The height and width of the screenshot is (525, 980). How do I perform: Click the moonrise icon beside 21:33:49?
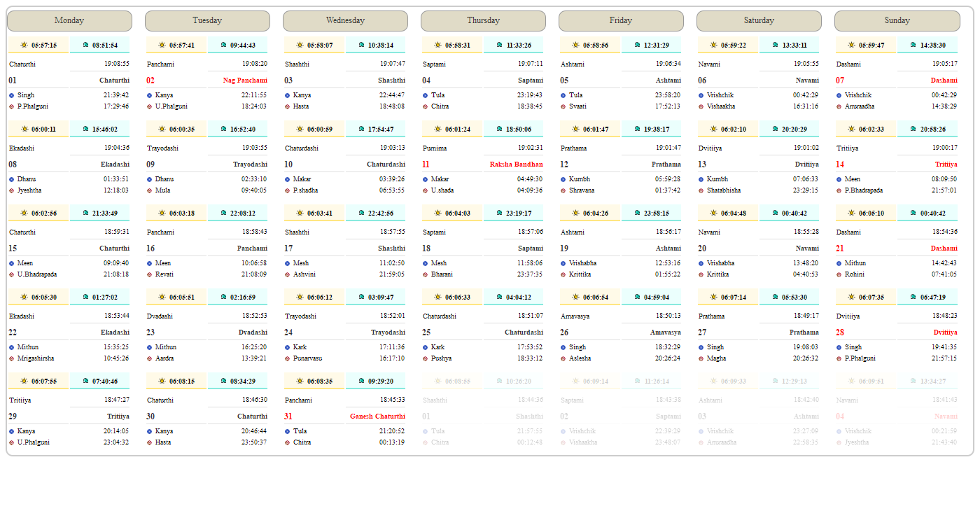pyautogui.click(x=85, y=213)
